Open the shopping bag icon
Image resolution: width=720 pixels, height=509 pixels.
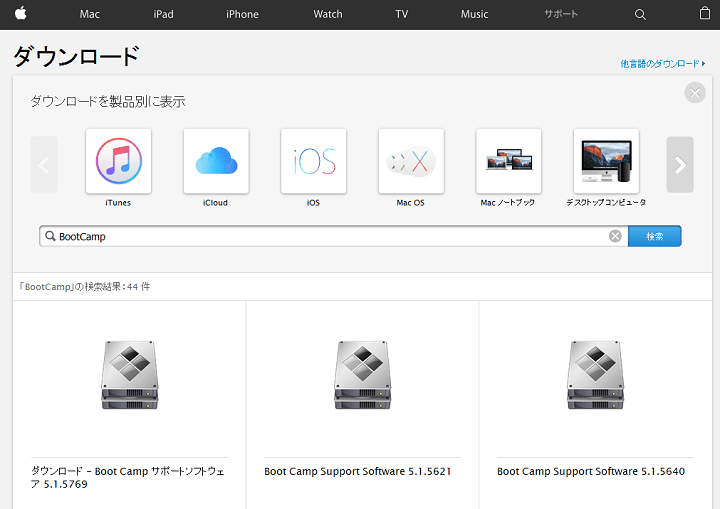pyautogui.click(x=705, y=13)
